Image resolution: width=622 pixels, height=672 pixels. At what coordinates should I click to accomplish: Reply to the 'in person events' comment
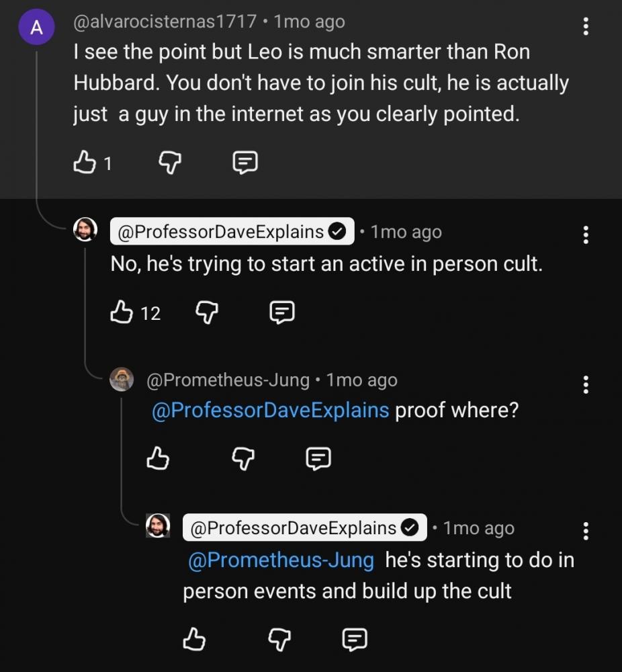[355, 639]
